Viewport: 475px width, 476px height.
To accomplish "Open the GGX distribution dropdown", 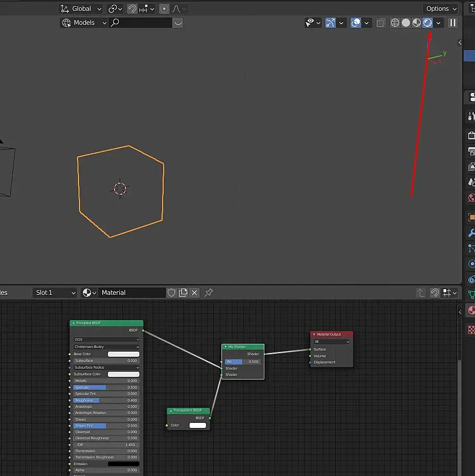I will (x=106, y=340).
